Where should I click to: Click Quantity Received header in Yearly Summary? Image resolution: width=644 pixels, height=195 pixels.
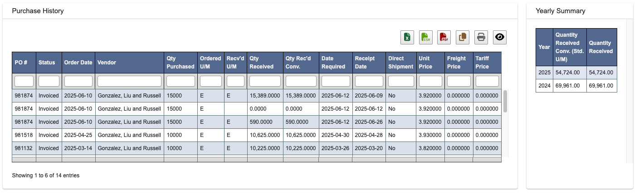(x=602, y=47)
